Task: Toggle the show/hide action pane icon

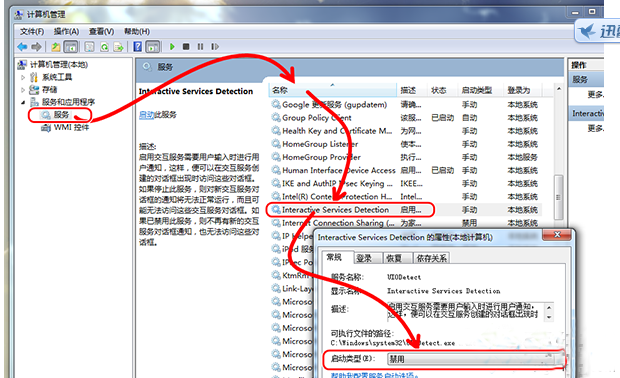Action: click(x=153, y=47)
